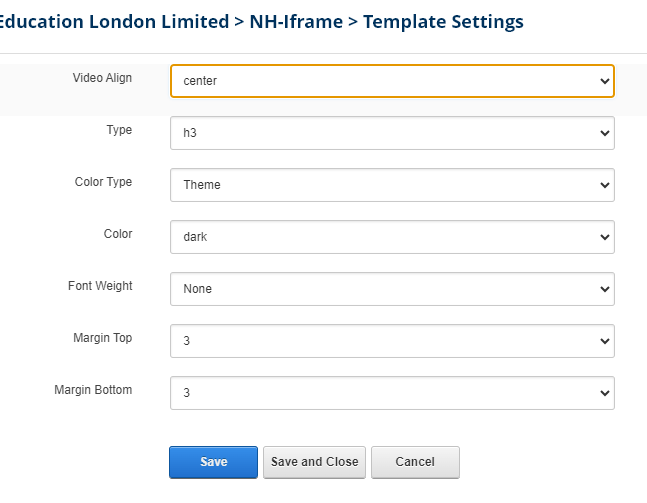Go to Education London Limited breadcrumb
Screen dimensions: 647x503
(114, 21)
